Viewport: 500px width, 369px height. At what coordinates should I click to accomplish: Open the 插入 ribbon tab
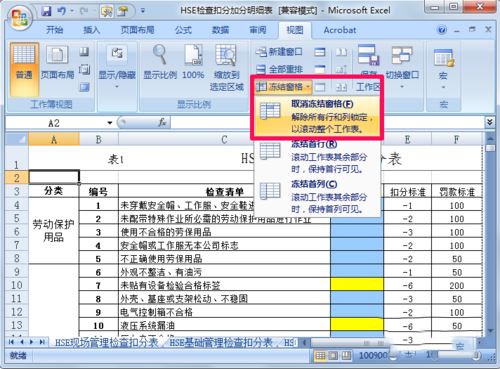pos(91,30)
